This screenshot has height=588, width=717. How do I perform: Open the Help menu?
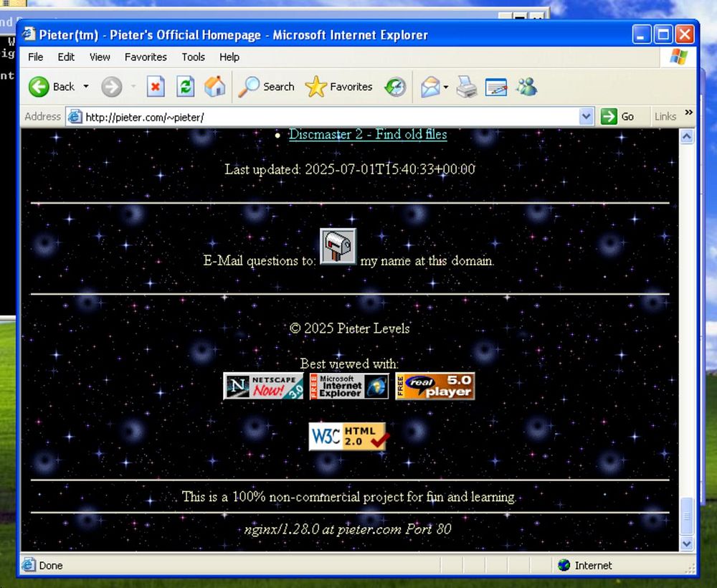229,57
